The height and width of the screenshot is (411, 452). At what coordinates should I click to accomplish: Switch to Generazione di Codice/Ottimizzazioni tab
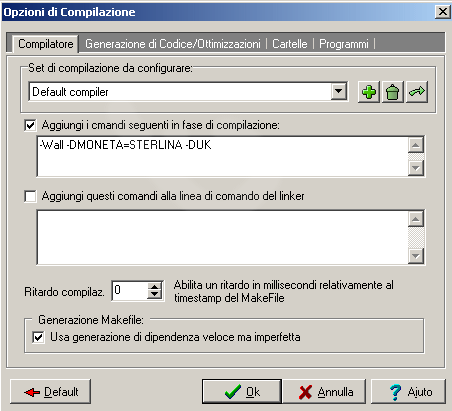coord(173,44)
